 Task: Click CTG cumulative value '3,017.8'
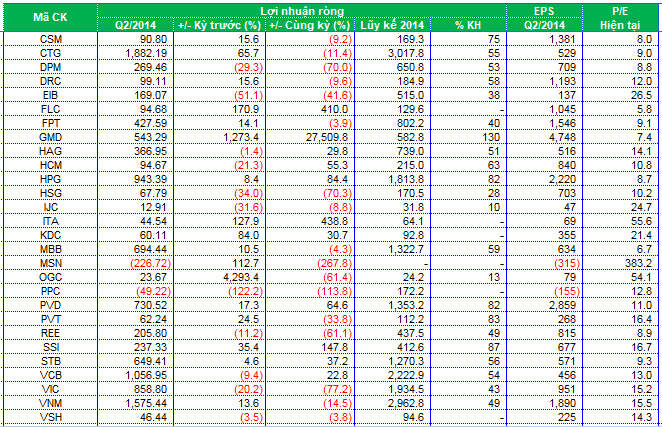tap(406, 53)
